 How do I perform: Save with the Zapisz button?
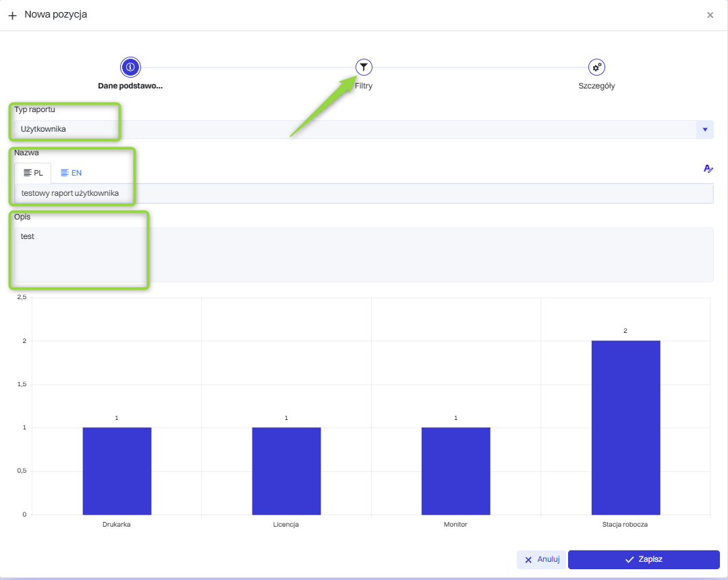644,560
